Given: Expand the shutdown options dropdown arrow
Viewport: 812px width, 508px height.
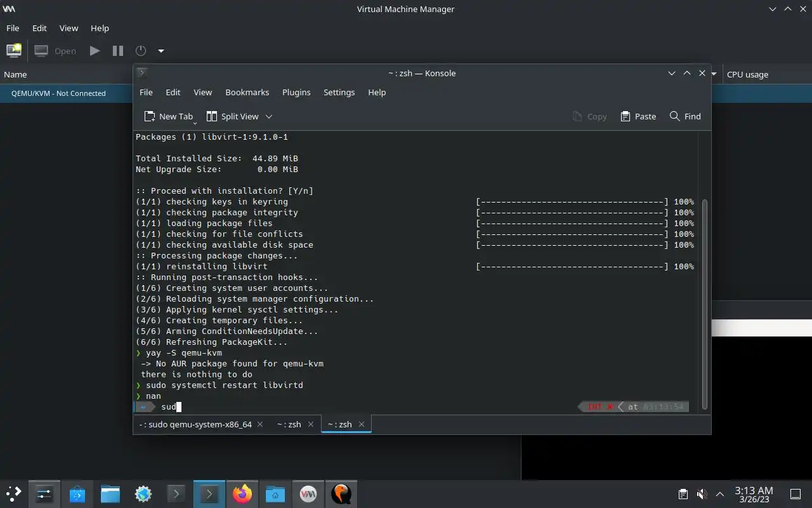Looking at the screenshot, I should point(161,51).
